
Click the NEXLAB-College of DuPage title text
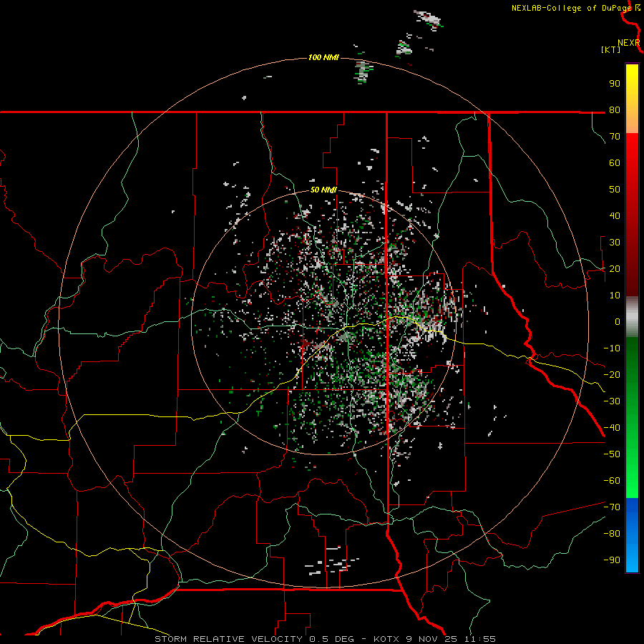point(572,8)
